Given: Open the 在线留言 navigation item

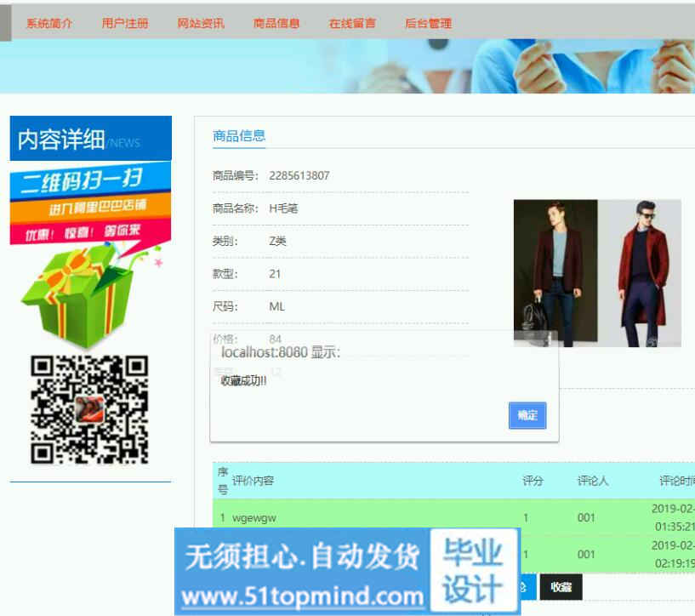Looking at the screenshot, I should pyautogui.click(x=352, y=23).
